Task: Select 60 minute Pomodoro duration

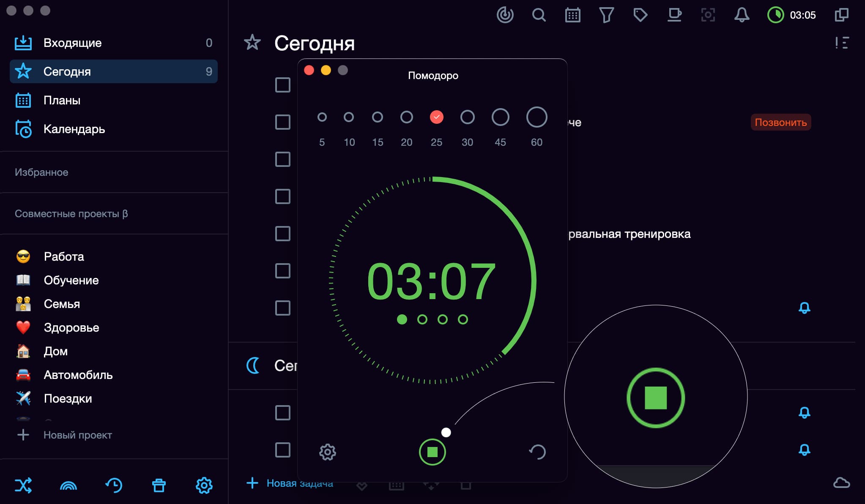Action: click(x=537, y=117)
